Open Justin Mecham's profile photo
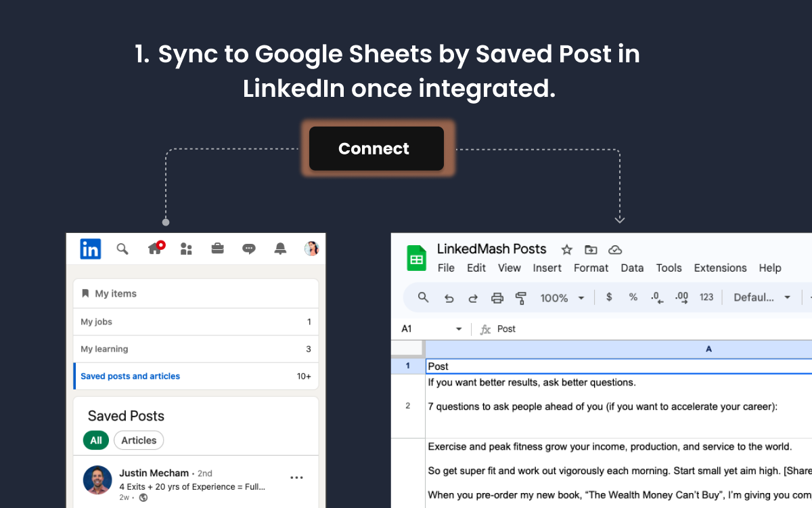The height and width of the screenshot is (508, 812). point(97,480)
